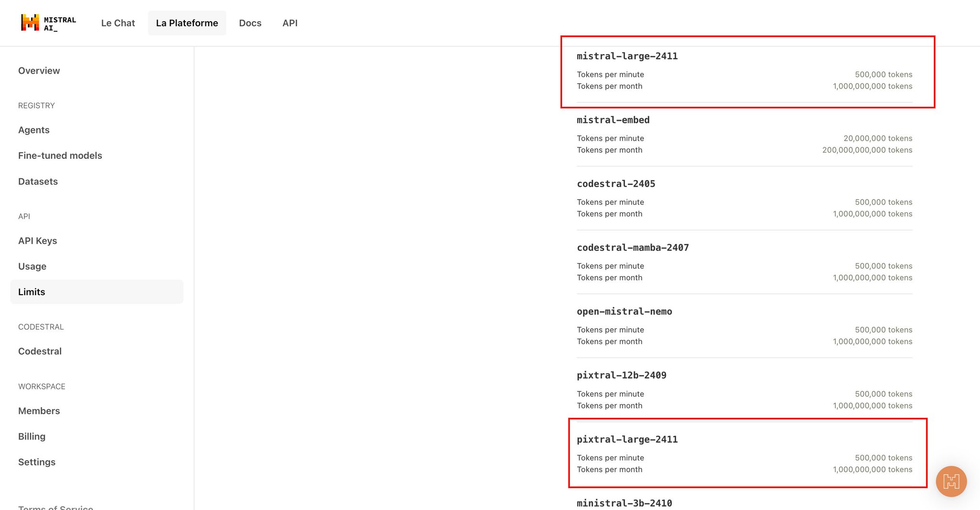The height and width of the screenshot is (510, 980).
Task: Open the API menu item
Action: coord(290,23)
